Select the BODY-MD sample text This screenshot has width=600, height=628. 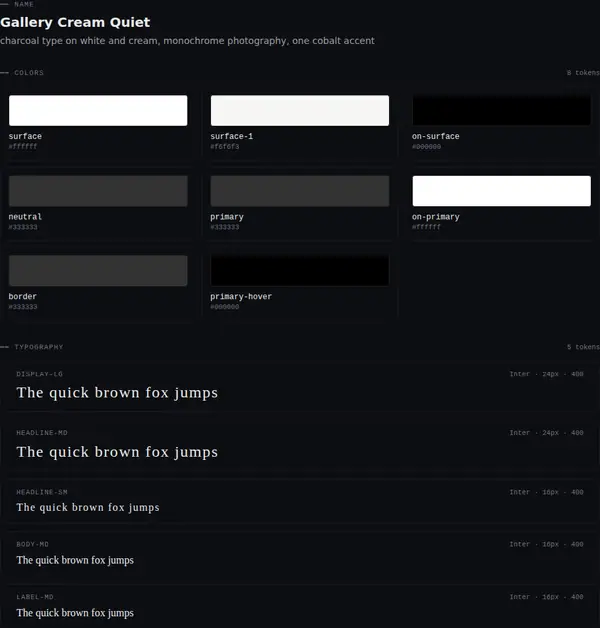click(75, 560)
